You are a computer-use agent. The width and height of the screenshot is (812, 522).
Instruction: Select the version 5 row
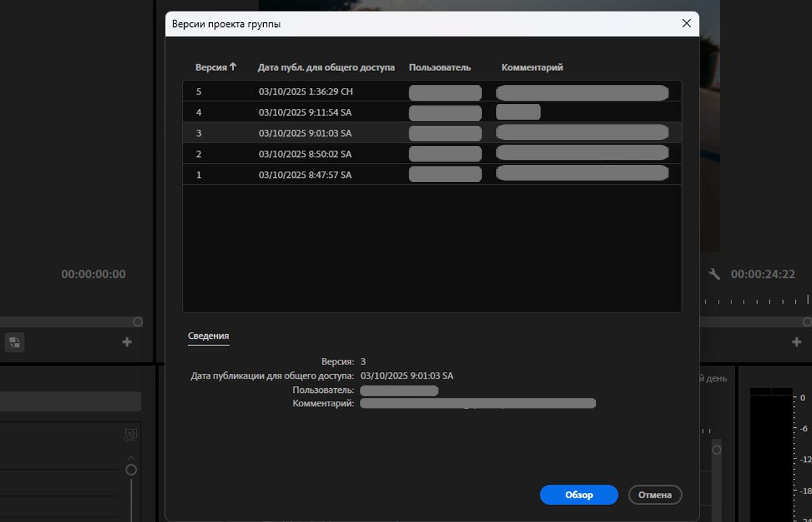click(x=432, y=91)
